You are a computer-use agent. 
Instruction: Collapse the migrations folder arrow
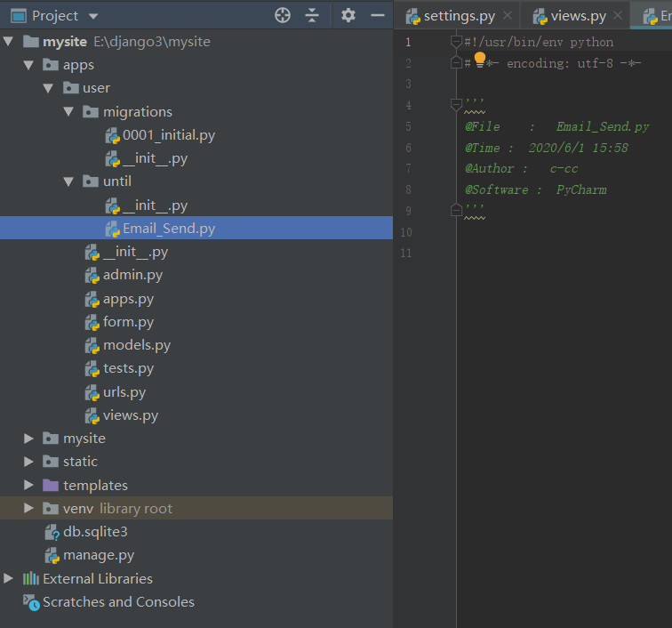click(x=68, y=111)
